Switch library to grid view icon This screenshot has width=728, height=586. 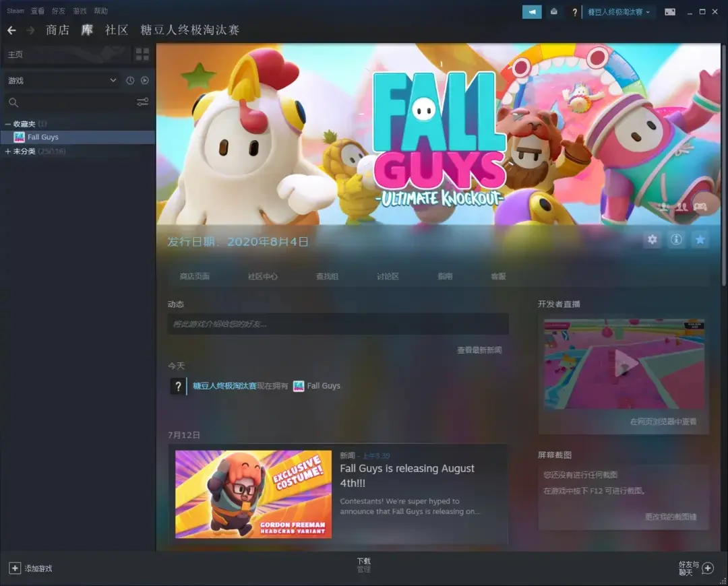(x=142, y=55)
